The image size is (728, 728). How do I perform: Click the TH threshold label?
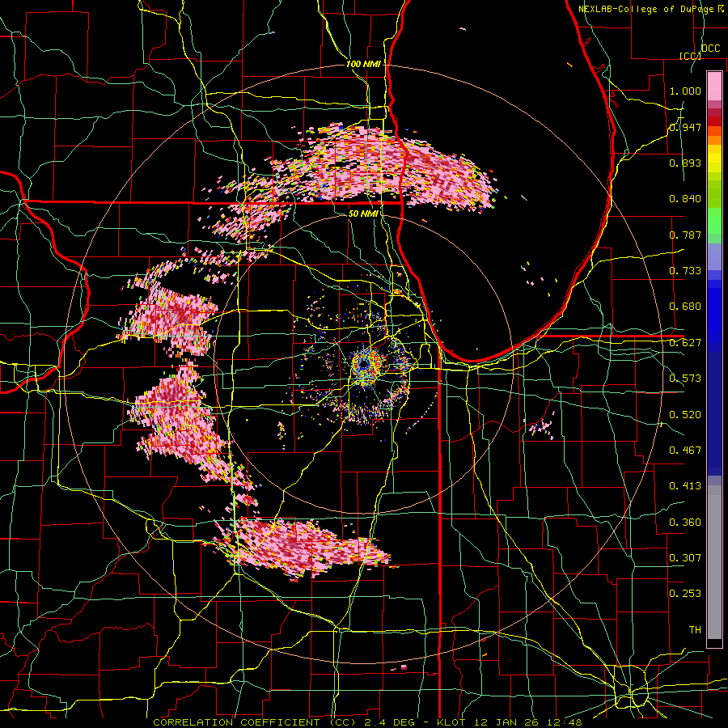[x=695, y=630]
